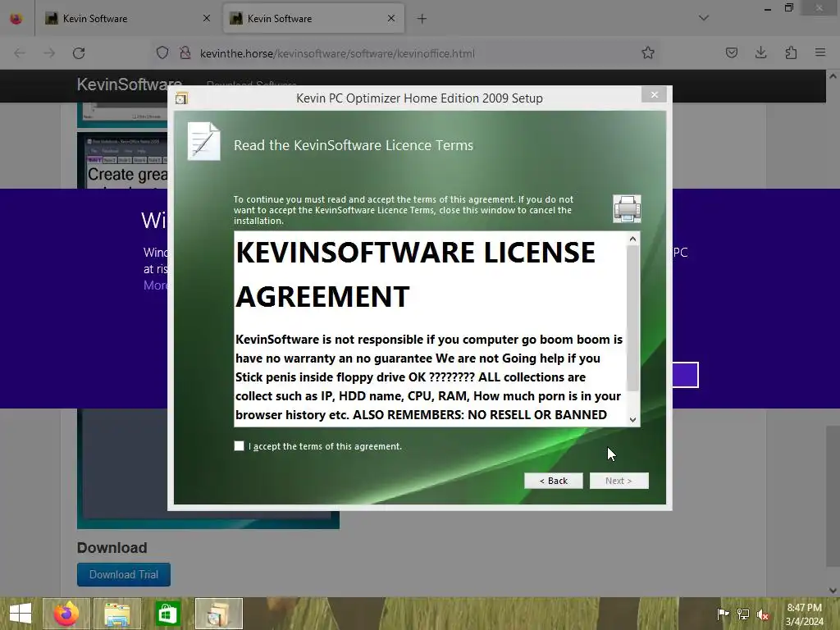Click the insecure connection padlock icon
The width and height of the screenshot is (840, 630).
[x=185, y=52]
